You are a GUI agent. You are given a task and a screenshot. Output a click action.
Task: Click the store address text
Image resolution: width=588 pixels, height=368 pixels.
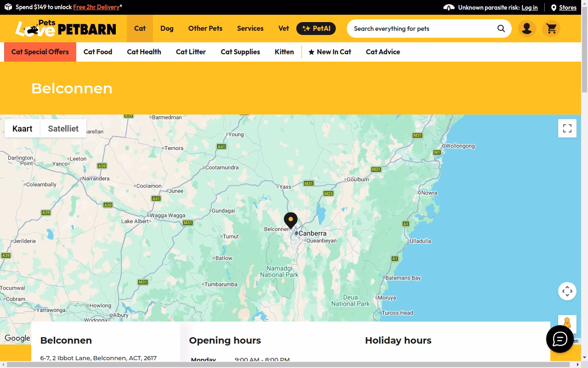[x=98, y=358]
